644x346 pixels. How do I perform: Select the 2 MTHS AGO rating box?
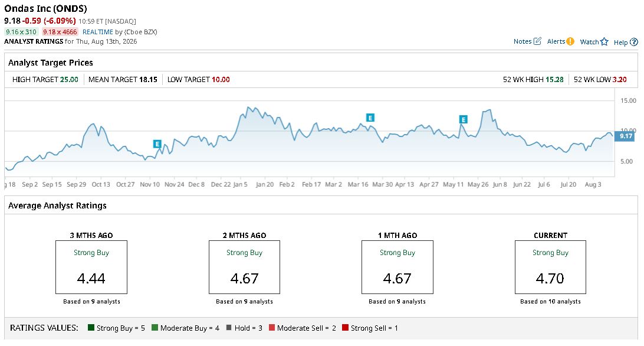(x=244, y=267)
